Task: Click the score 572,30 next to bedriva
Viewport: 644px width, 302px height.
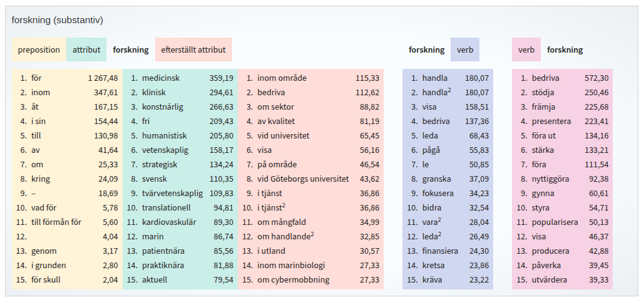Action: tap(596, 78)
